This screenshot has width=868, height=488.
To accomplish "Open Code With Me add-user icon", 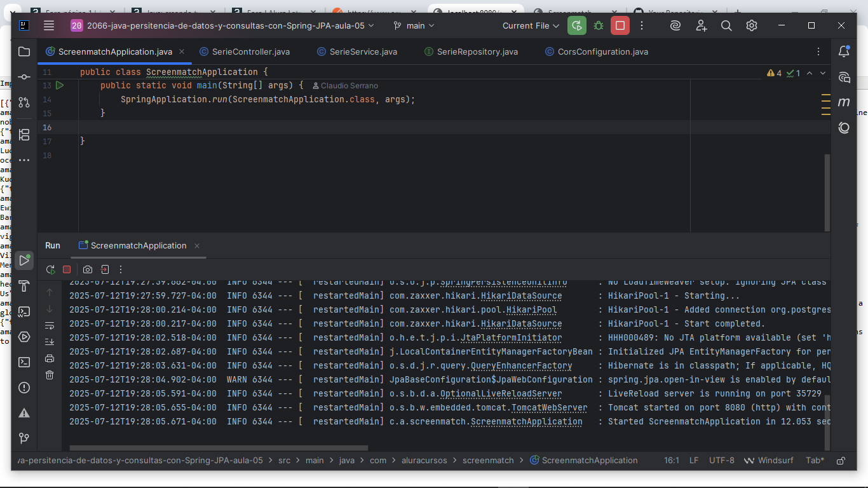I will click(701, 25).
